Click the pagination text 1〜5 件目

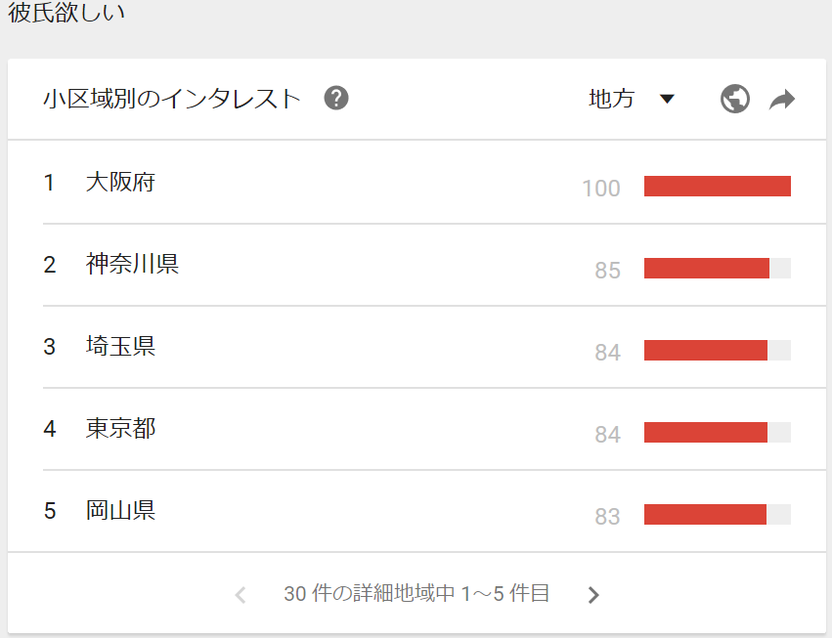(x=505, y=594)
